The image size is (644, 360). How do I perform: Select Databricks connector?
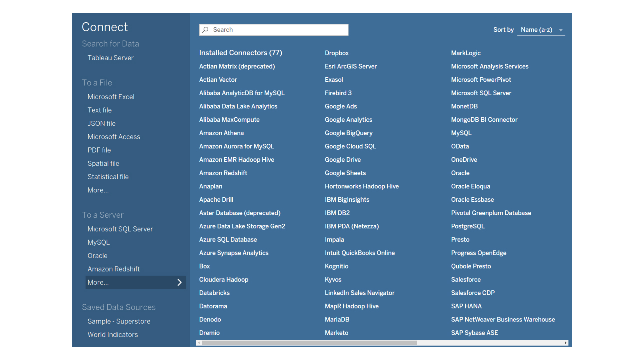(x=214, y=293)
